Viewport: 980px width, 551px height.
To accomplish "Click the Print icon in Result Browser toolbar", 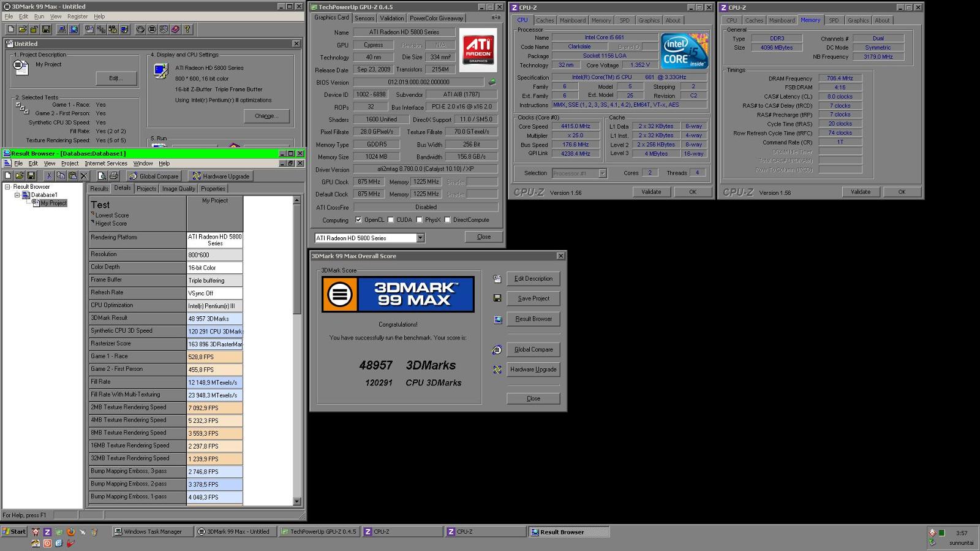I will tap(113, 176).
